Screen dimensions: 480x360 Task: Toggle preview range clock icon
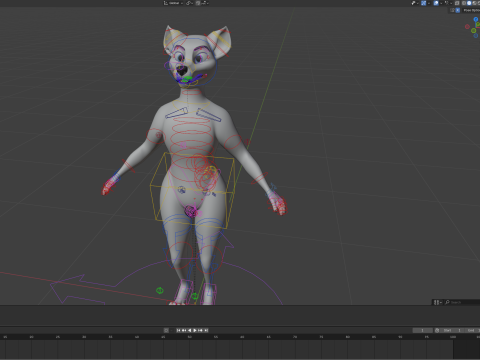click(437, 330)
